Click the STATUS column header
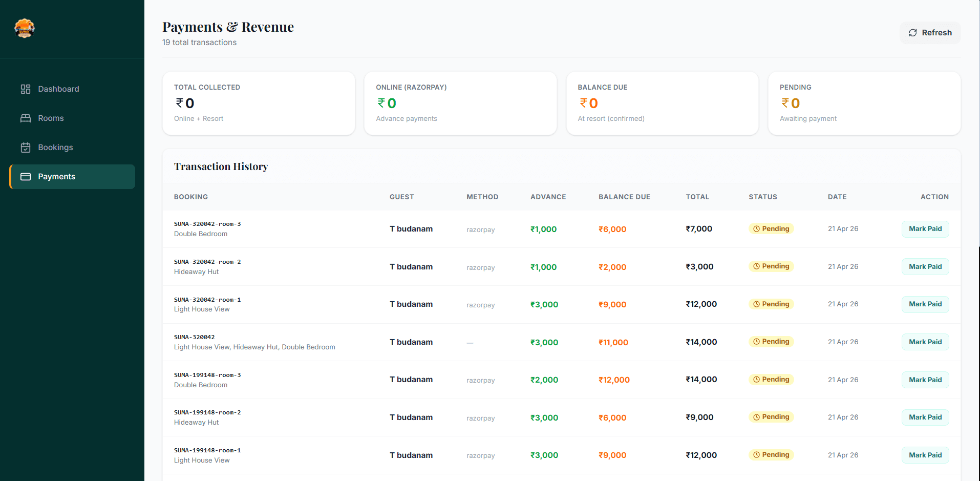The width and height of the screenshot is (980, 481). tap(763, 197)
